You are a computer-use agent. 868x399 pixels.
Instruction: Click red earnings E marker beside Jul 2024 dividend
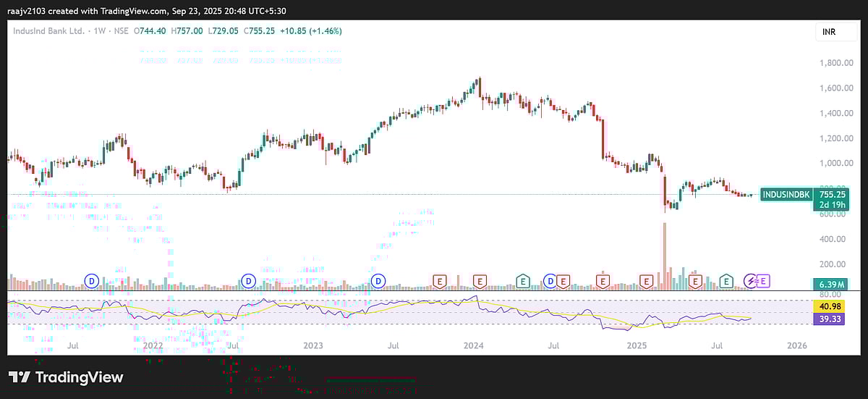pyautogui.click(x=563, y=280)
